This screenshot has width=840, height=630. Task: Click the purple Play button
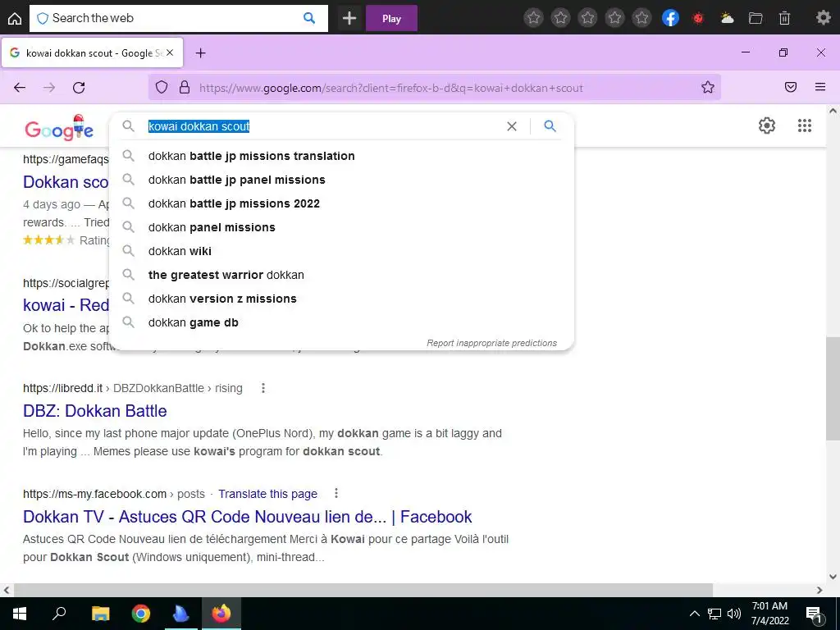coord(391,18)
